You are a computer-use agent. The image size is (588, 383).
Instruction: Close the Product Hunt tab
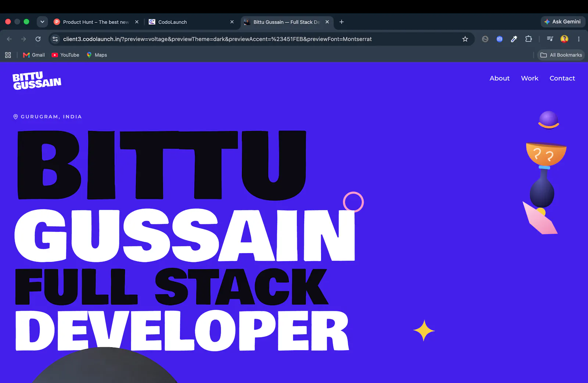tap(137, 22)
